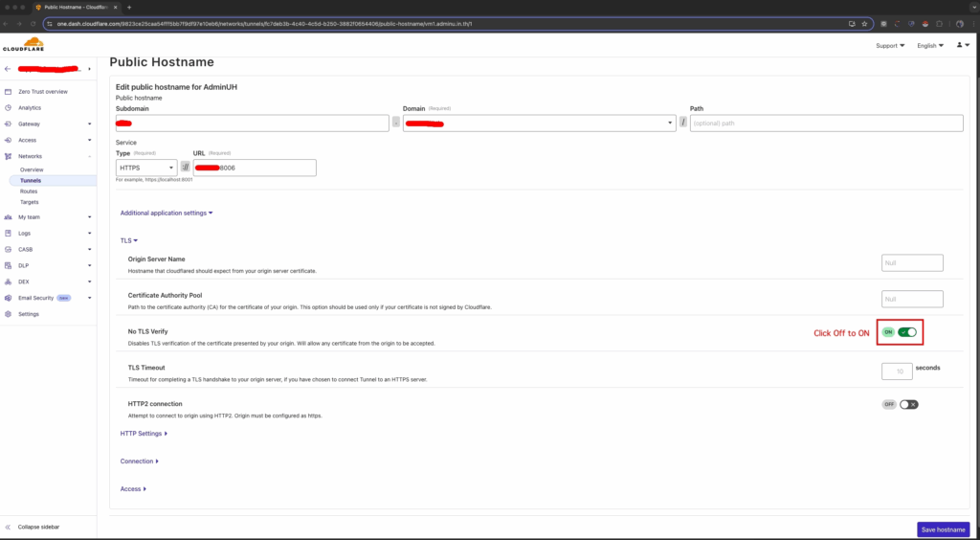Viewport: 980px width, 540px height.
Task: Click the DEX sidebar icon
Action: click(x=8, y=281)
